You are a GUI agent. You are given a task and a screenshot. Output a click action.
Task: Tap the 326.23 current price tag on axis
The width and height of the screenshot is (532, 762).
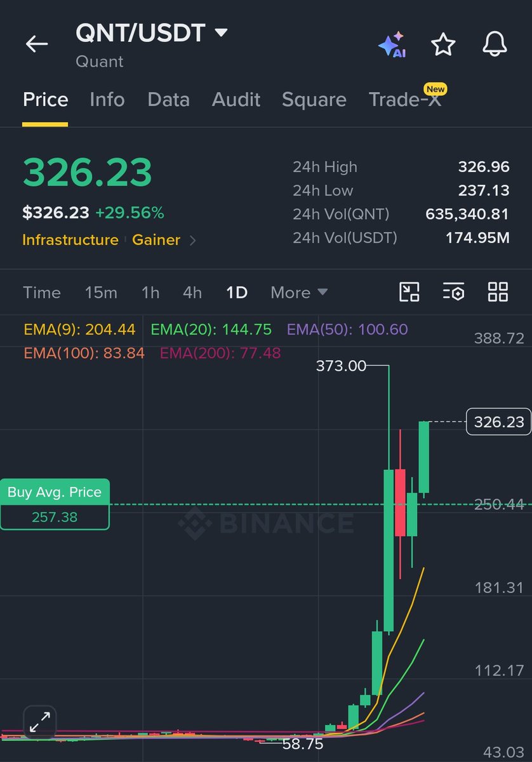point(499,422)
